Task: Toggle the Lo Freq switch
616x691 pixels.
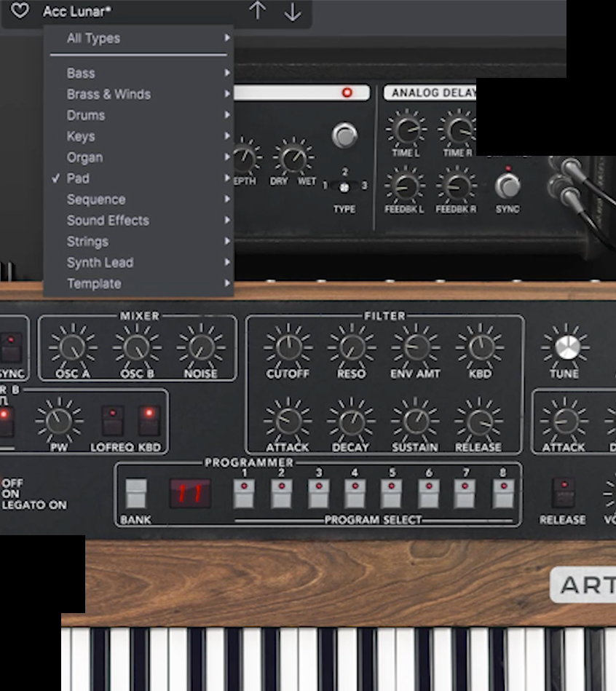Action: pos(113,422)
